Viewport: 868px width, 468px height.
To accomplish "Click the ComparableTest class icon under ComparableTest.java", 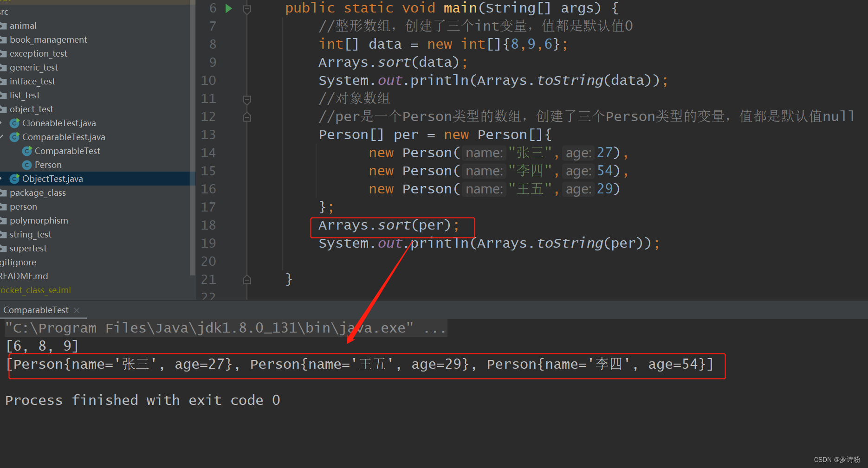I will (27, 151).
